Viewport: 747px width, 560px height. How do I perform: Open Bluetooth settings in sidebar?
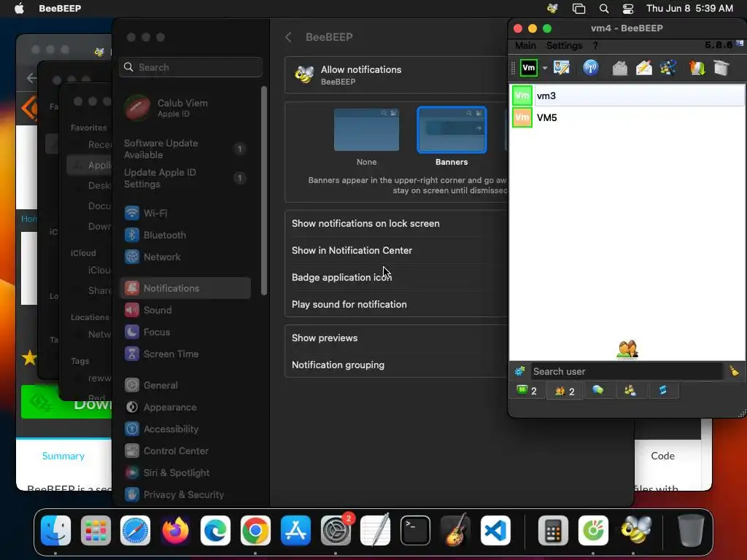185,235
